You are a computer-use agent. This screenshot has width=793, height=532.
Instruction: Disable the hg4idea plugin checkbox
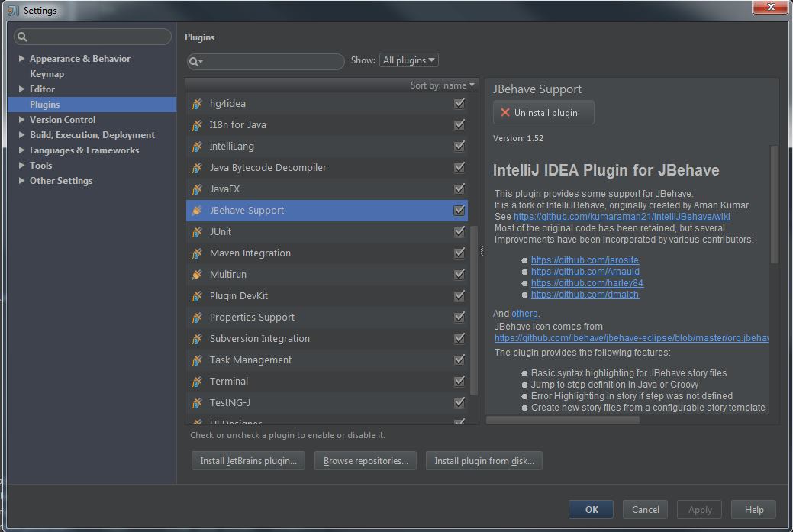(459, 103)
